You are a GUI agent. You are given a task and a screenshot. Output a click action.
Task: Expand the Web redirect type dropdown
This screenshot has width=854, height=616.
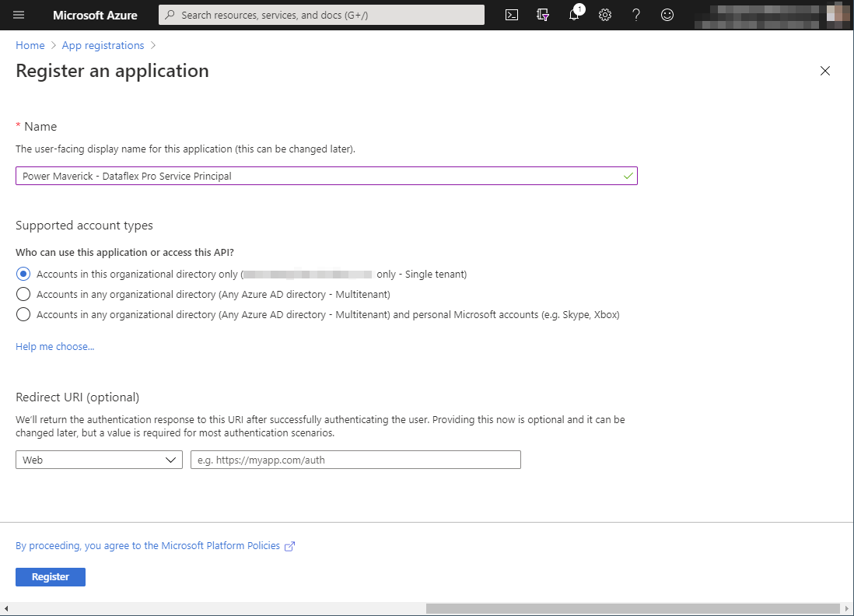(99, 460)
